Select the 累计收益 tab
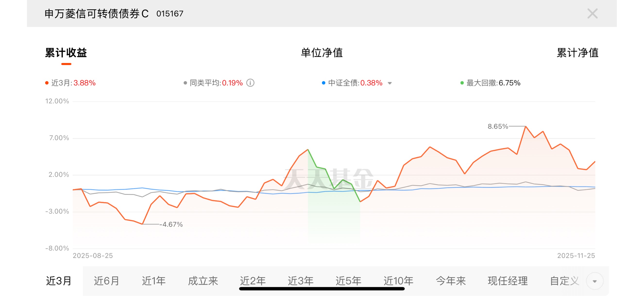This screenshot has height=296, width=644. (x=66, y=53)
